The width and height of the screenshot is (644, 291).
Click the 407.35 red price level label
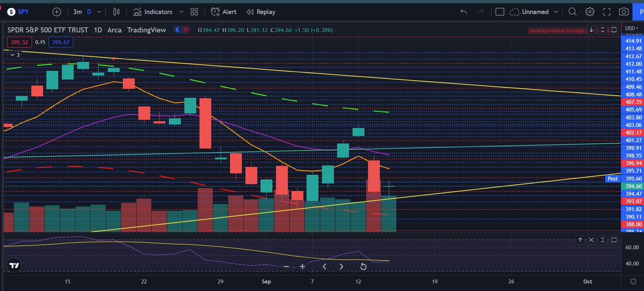point(633,102)
